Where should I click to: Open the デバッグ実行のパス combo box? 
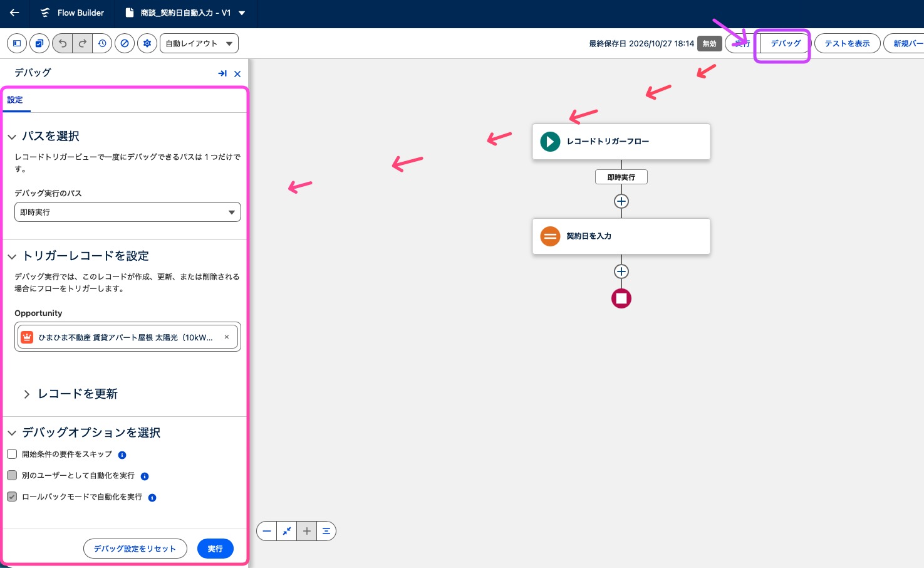click(128, 212)
